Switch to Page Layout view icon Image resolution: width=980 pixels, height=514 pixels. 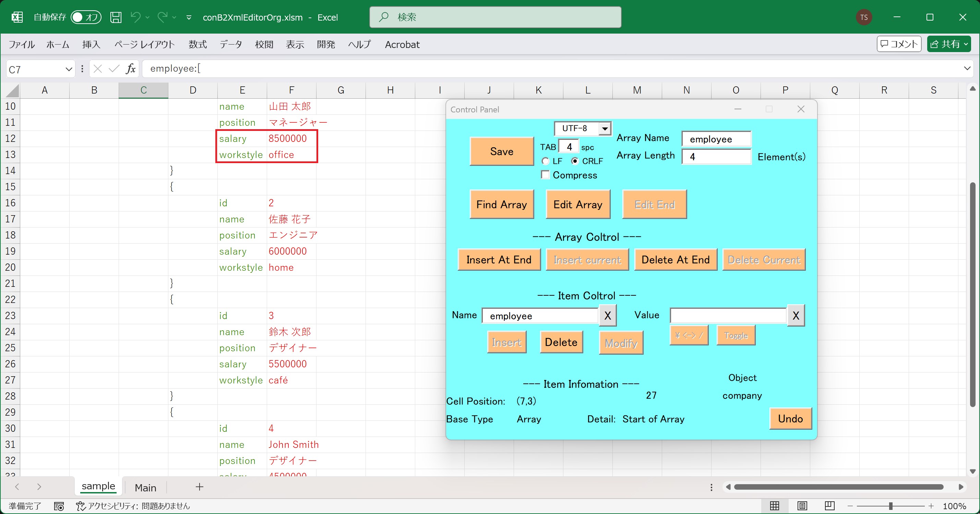802,506
